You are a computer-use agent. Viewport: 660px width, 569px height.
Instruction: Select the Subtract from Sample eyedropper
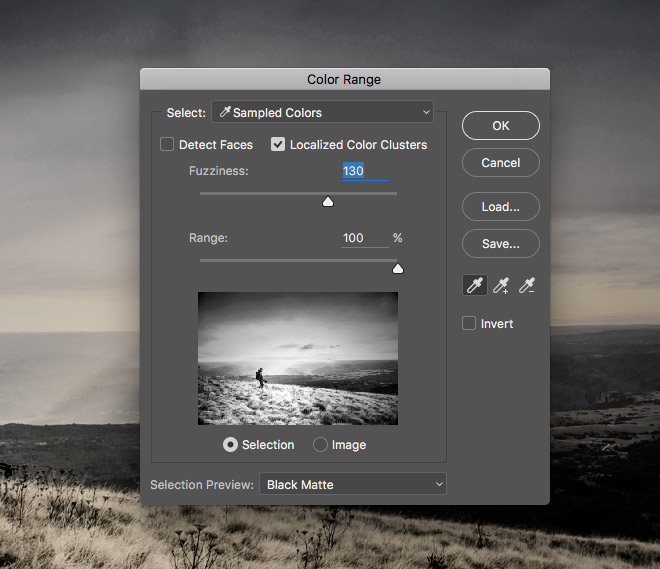527,286
